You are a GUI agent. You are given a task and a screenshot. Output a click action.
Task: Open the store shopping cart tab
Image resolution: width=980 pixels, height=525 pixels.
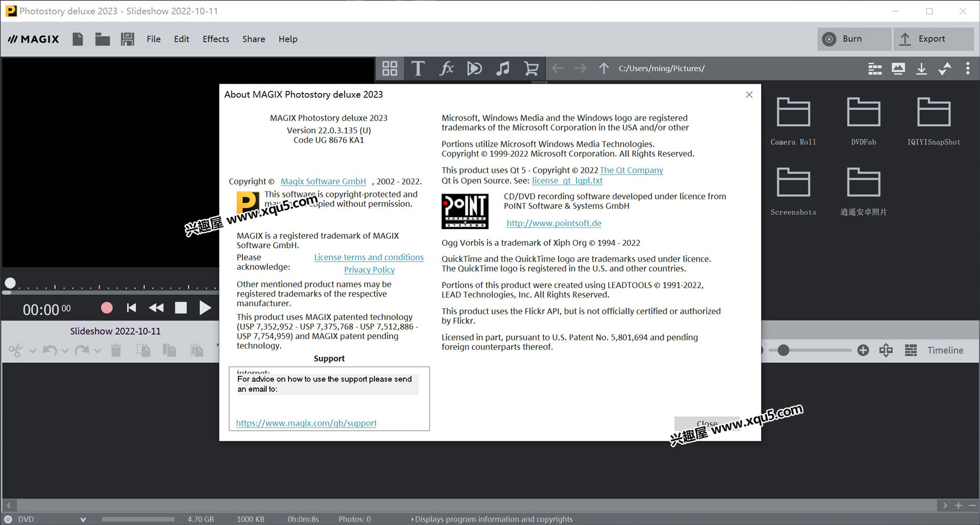tap(531, 69)
